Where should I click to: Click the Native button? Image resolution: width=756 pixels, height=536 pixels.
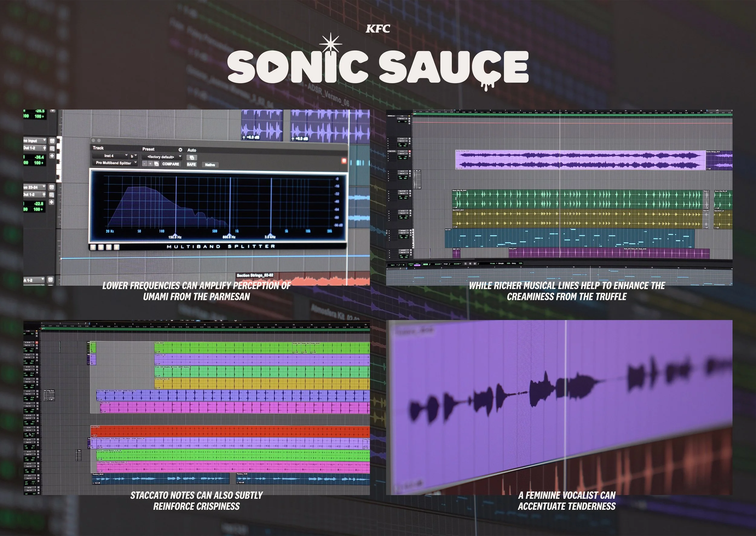point(210,165)
